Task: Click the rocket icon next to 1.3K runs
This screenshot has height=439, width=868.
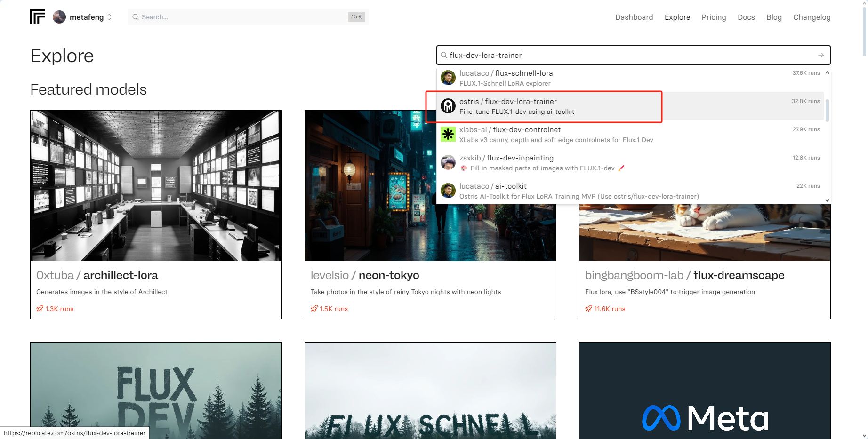Action: (40, 309)
